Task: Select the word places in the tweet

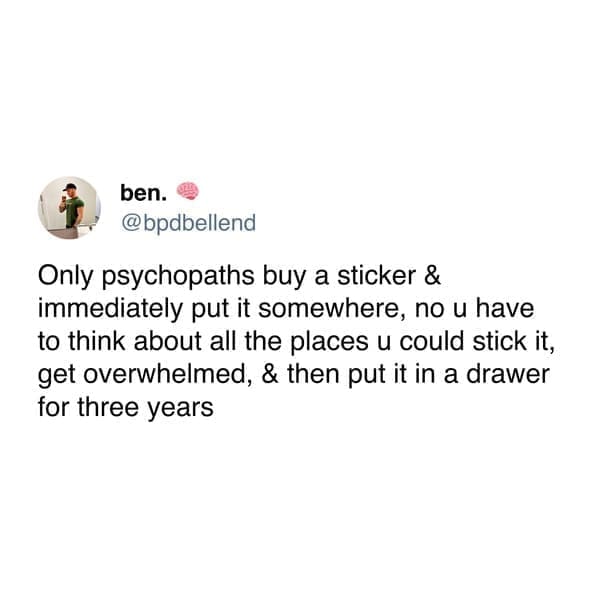Action: (x=329, y=343)
